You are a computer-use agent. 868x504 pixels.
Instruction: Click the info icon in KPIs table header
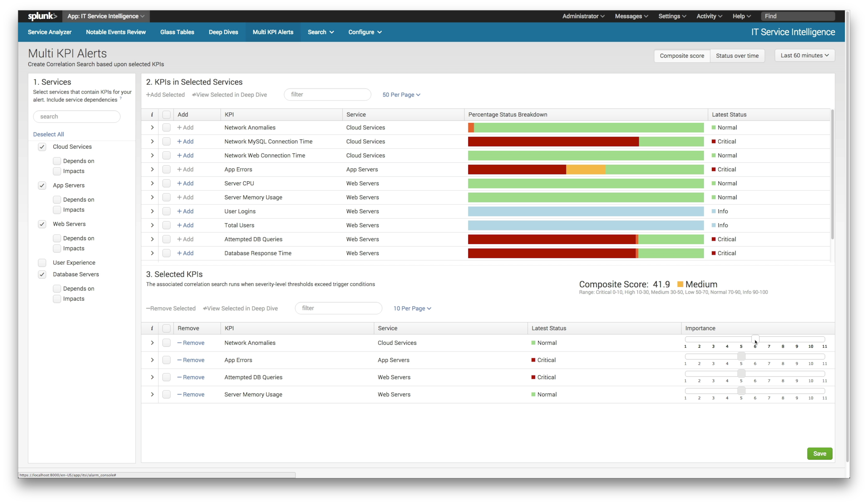(x=152, y=114)
